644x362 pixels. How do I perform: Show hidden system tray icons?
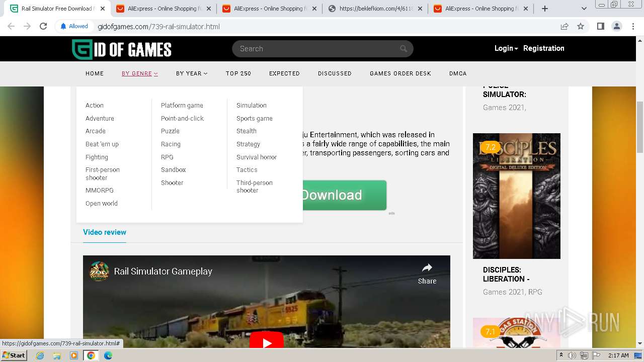click(x=561, y=355)
